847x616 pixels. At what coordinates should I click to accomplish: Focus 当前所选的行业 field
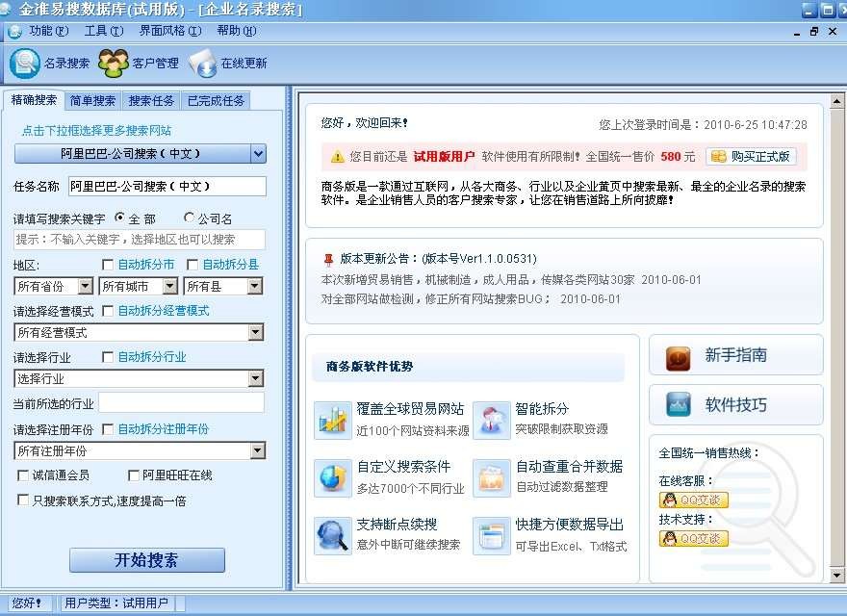click(x=182, y=403)
